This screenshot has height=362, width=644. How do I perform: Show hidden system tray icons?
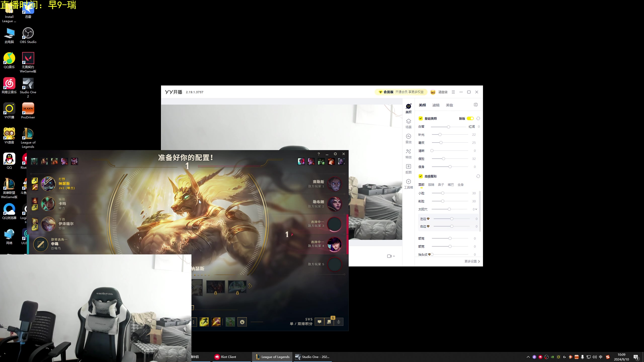pyautogui.click(x=528, y=357)
